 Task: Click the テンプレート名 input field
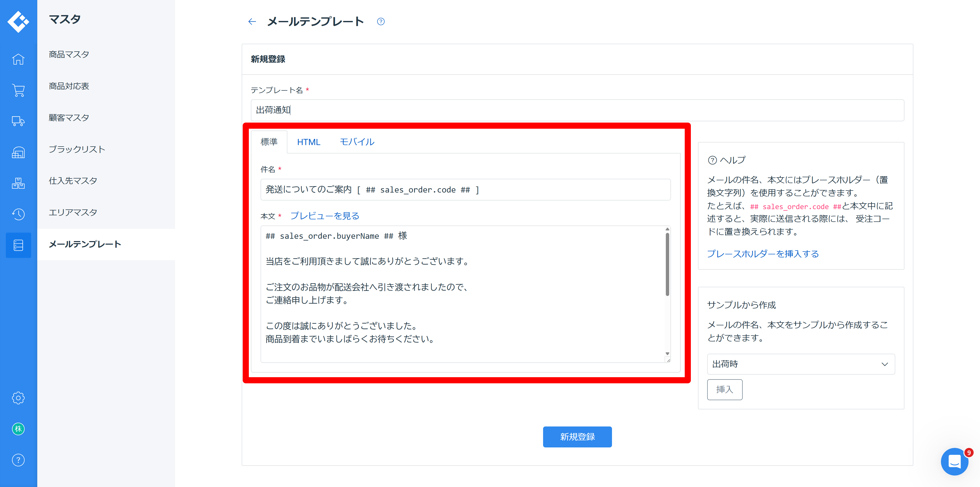coord(577,110)
